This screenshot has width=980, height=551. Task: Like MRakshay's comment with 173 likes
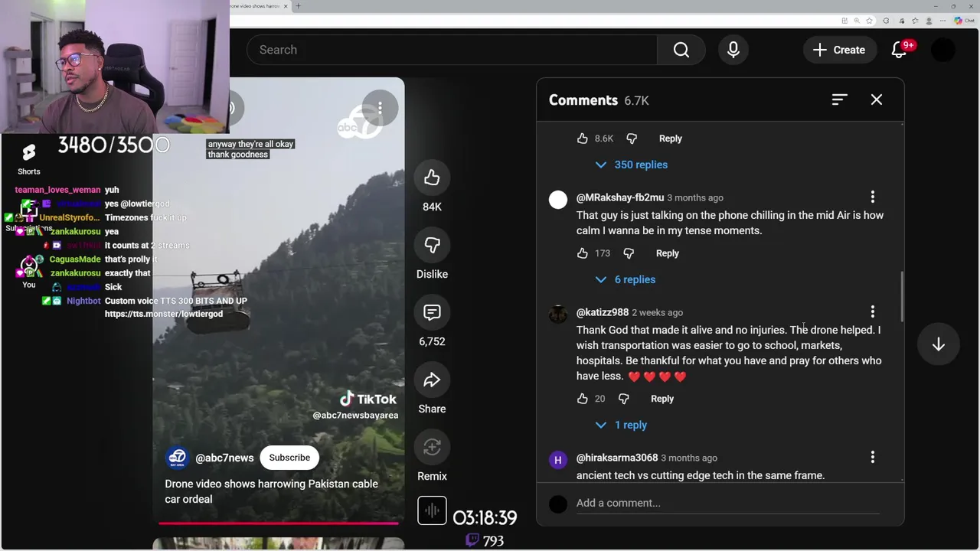[583, 253]
